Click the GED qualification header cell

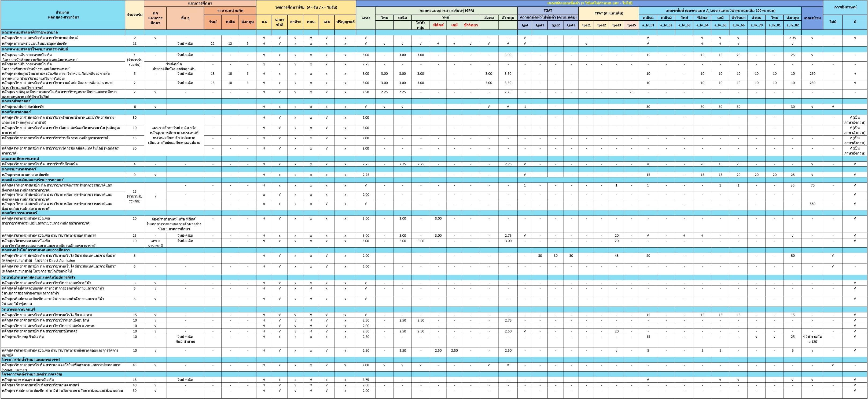[326, 22]
